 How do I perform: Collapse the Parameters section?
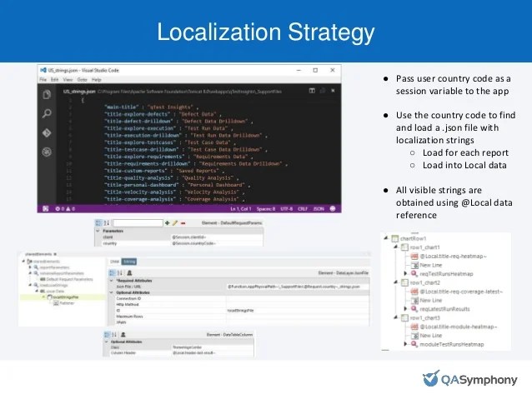pos(98,231)
